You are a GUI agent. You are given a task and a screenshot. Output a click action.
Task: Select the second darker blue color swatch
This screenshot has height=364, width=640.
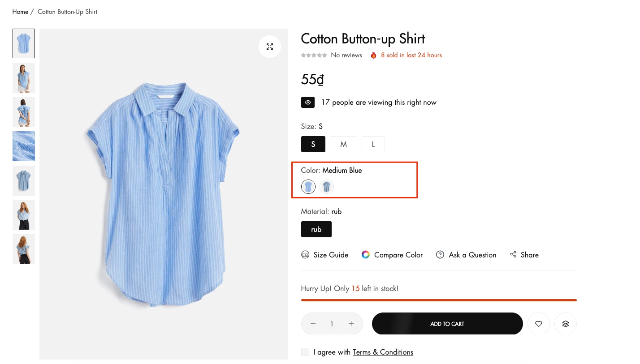327,186
